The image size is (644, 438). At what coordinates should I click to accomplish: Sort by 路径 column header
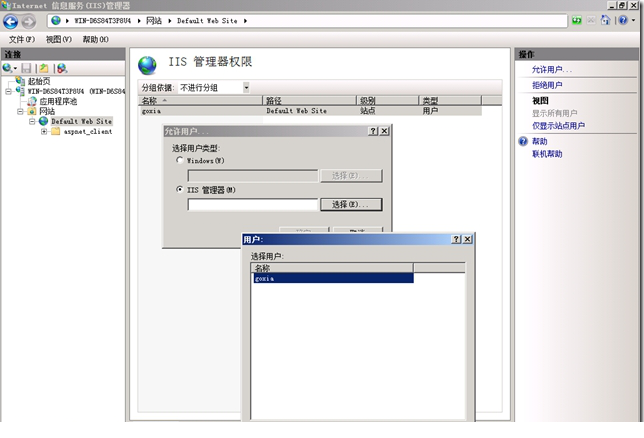click(309, 101)
